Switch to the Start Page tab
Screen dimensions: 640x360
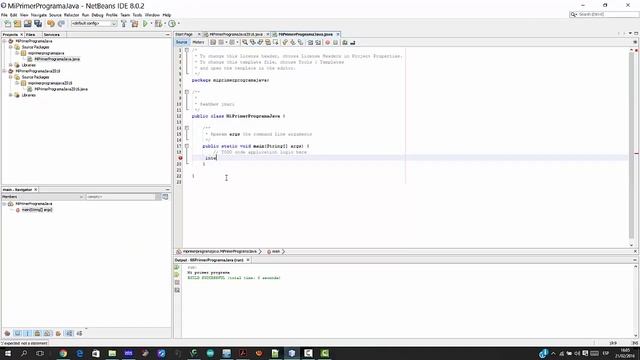pos(184,34)
